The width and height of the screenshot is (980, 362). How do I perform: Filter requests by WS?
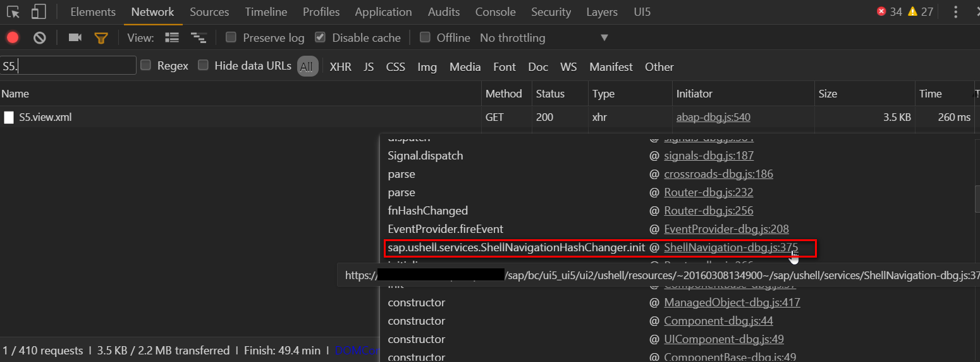click(x=568, y=66)
